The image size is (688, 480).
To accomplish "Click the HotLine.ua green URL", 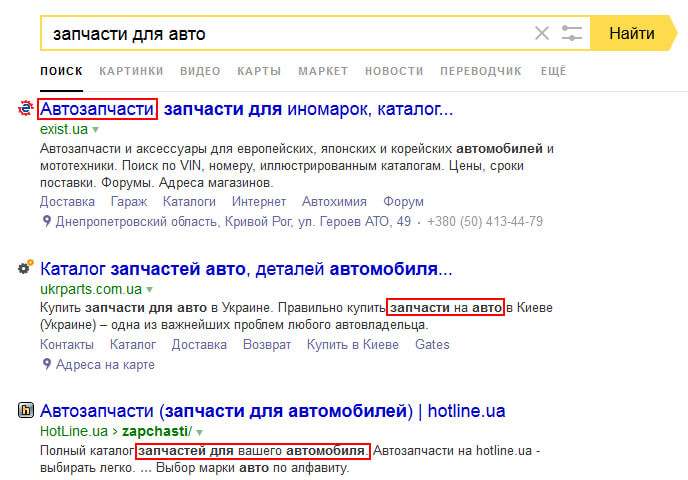I will 74,431.
